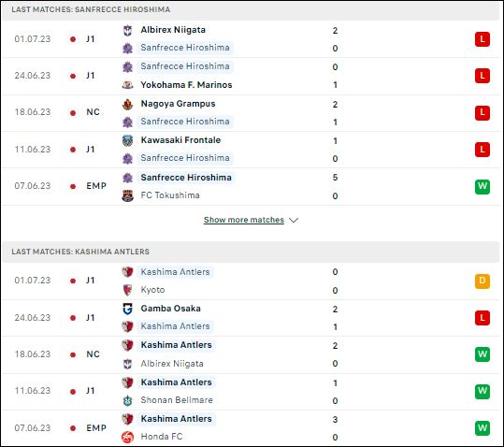
Task: Click the Shonan Bellmare team crest
Action: point(127,400)
